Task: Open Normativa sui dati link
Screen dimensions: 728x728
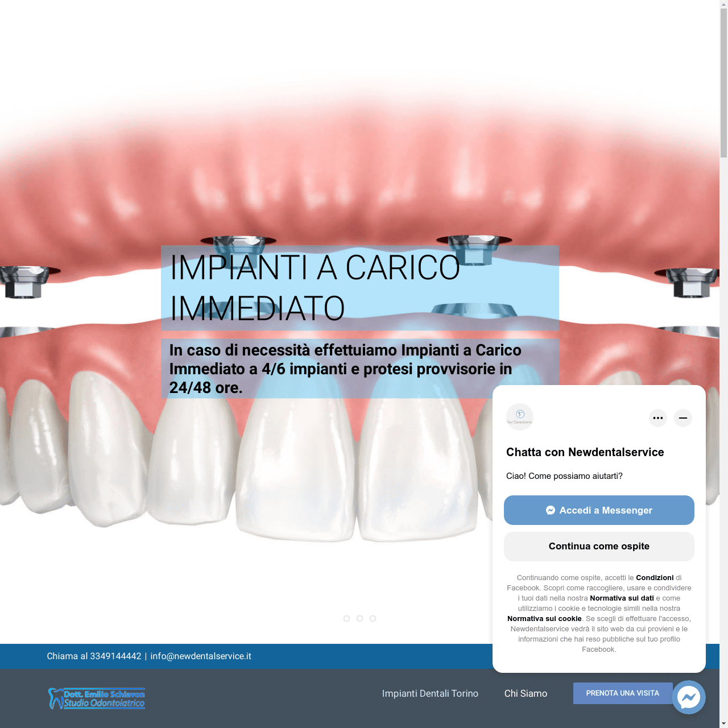Action: click(x=622, y=598)
